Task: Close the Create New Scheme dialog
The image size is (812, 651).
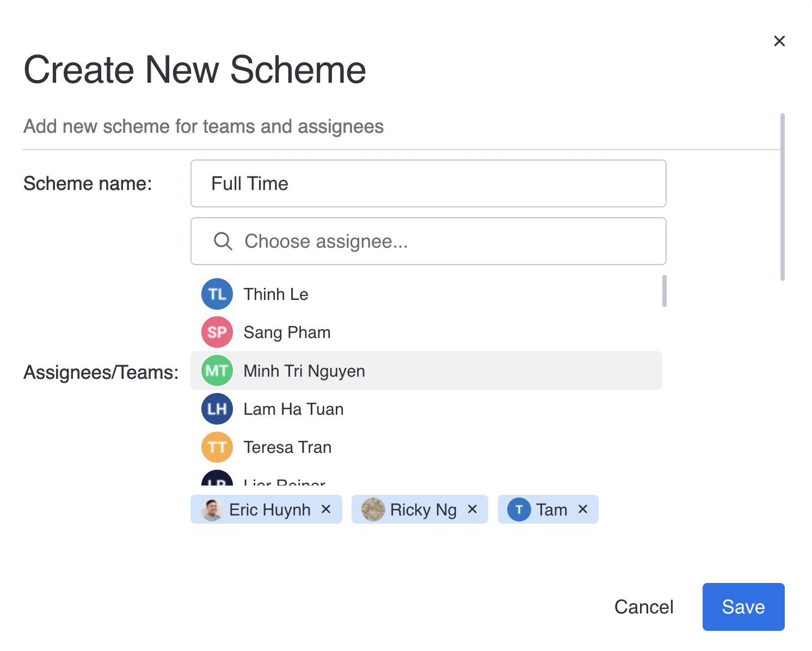Action: (x=779, y=41)
